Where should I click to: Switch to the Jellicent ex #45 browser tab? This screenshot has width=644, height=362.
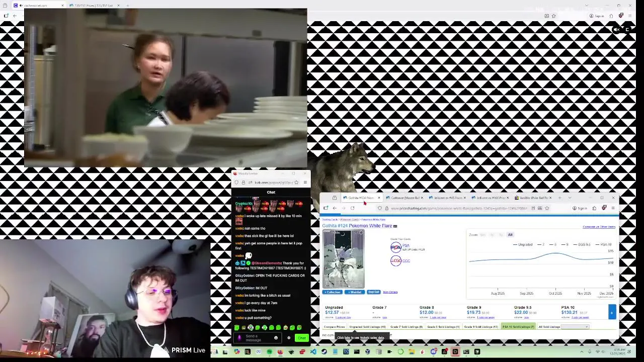pos(447,198)
